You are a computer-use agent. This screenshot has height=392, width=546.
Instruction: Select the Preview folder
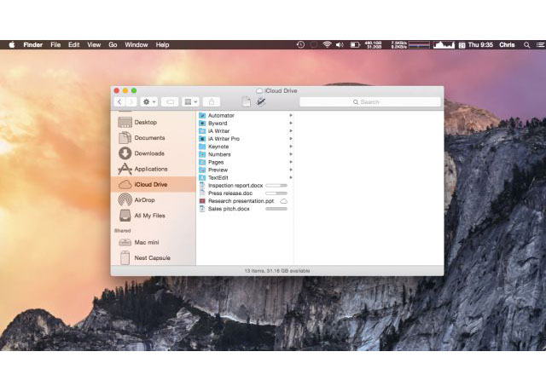tap(246, 170)
